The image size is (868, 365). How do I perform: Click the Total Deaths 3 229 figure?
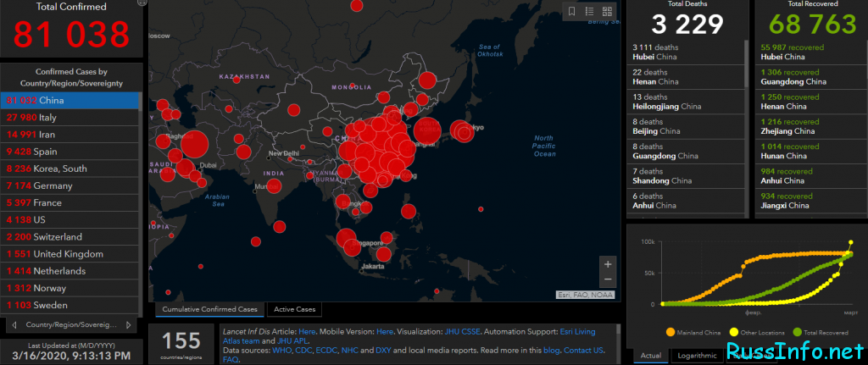tap(687, 25)
